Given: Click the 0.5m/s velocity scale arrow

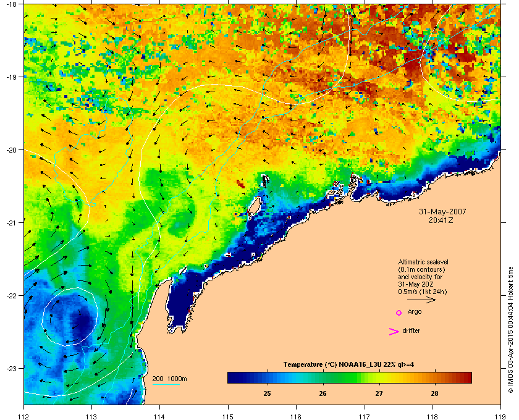Looking at the screenshot, I should (x=421, y=300).
